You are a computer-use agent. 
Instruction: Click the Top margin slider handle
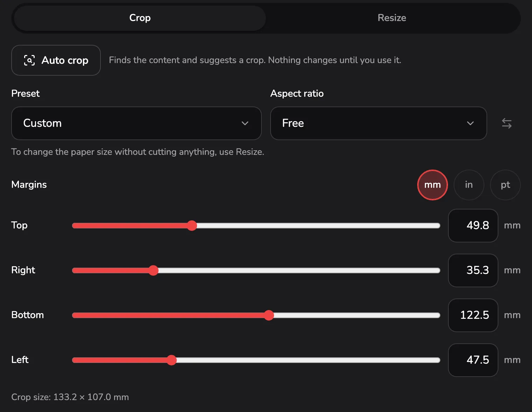click(192, 226)
